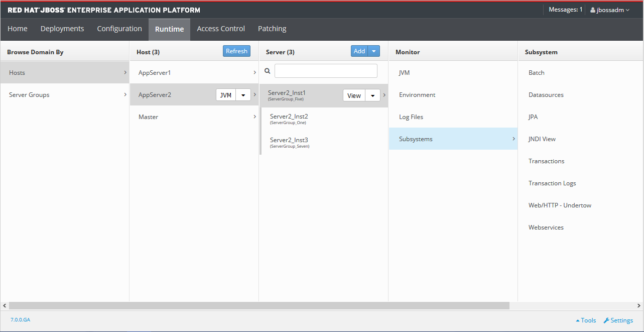644x332 pixels.
Task: Open the jbossadm user menu
Action: click(x=610, y=10)
